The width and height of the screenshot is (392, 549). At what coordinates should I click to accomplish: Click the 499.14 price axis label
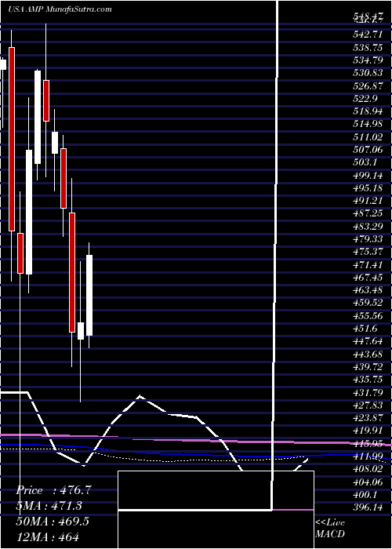pos(368,176)
